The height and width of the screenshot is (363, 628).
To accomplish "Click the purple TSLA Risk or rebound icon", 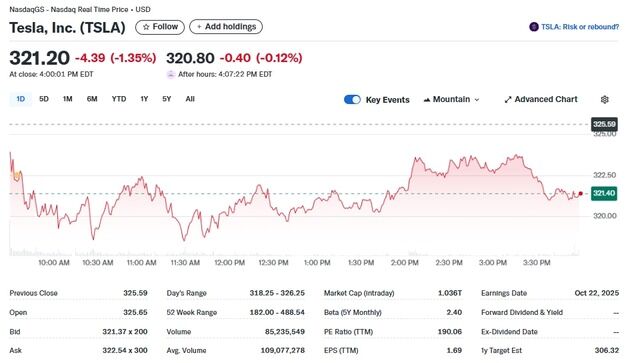I will 533,27.
